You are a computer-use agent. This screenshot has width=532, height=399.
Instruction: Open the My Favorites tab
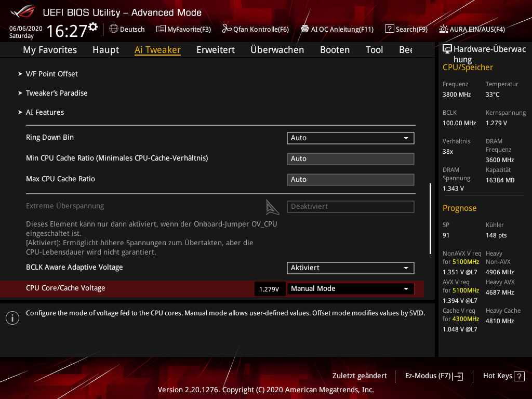pyautogui.click(x=50, y=49)
